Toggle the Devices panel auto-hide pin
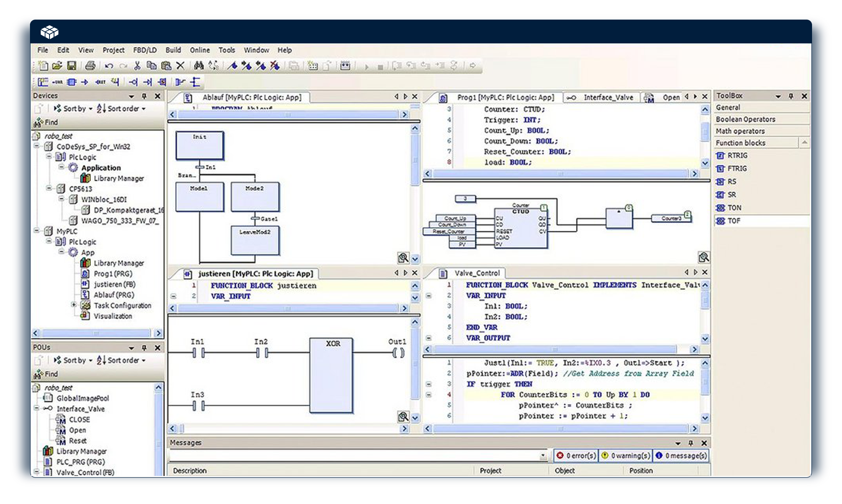The width and height of the screenshot is (842, 504). [x=144, y=96]
